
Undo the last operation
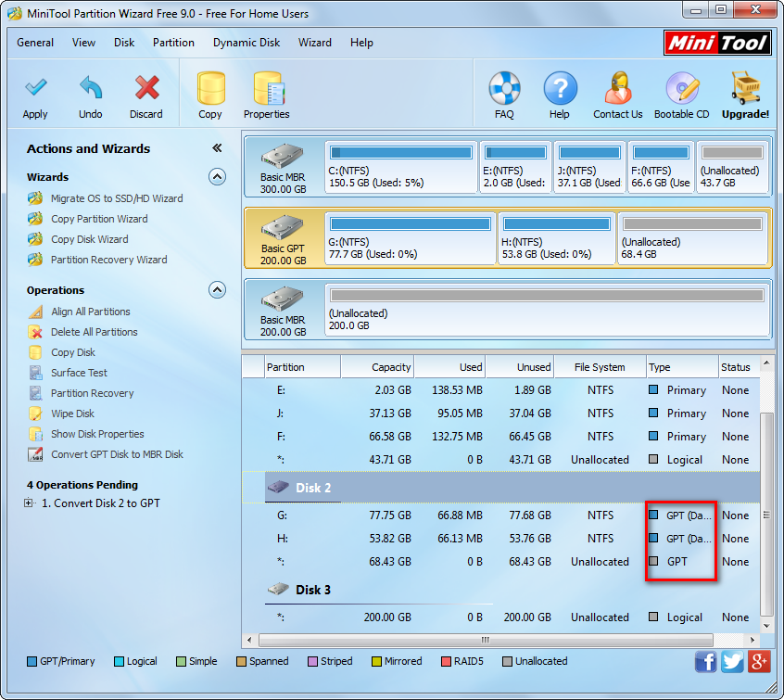[91, 90]
